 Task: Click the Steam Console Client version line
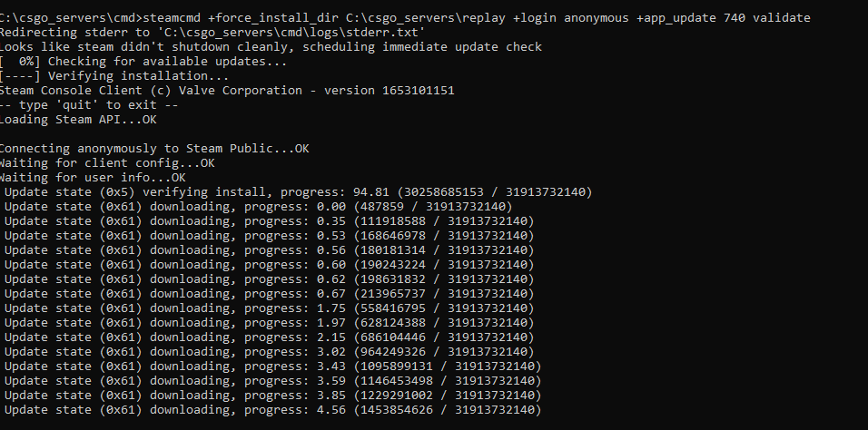(x=227, y=91)
